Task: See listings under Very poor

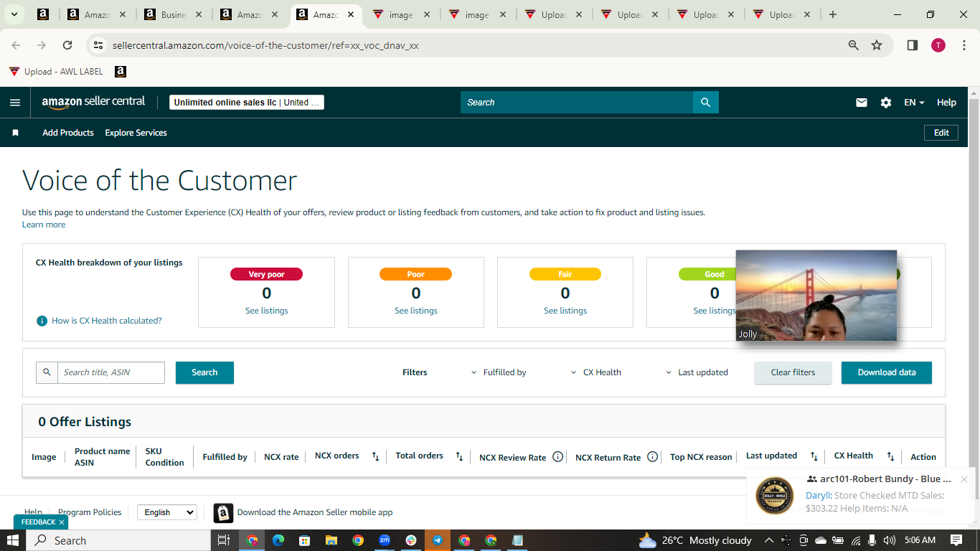Action: 267,311
